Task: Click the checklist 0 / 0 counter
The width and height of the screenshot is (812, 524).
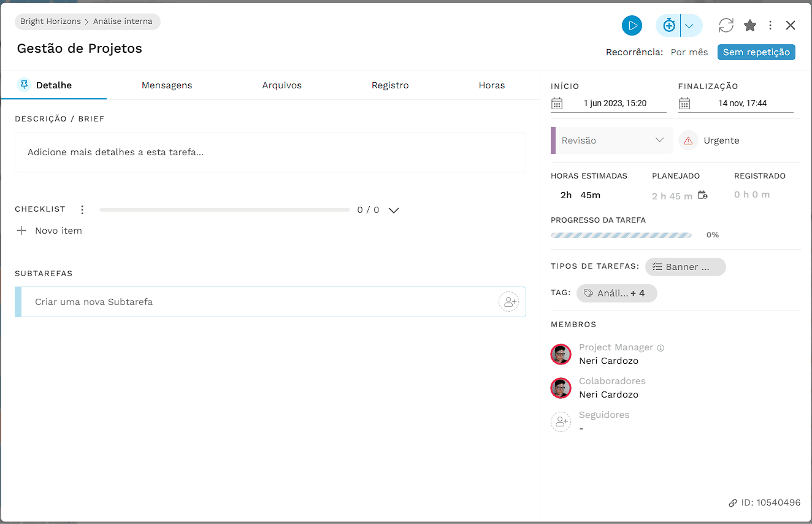Action: [x=368, y=210]
